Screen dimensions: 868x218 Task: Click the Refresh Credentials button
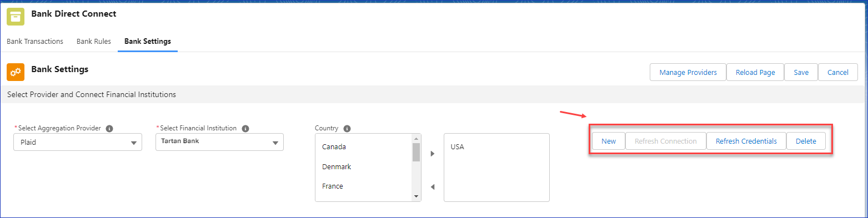tap(746, 141)
